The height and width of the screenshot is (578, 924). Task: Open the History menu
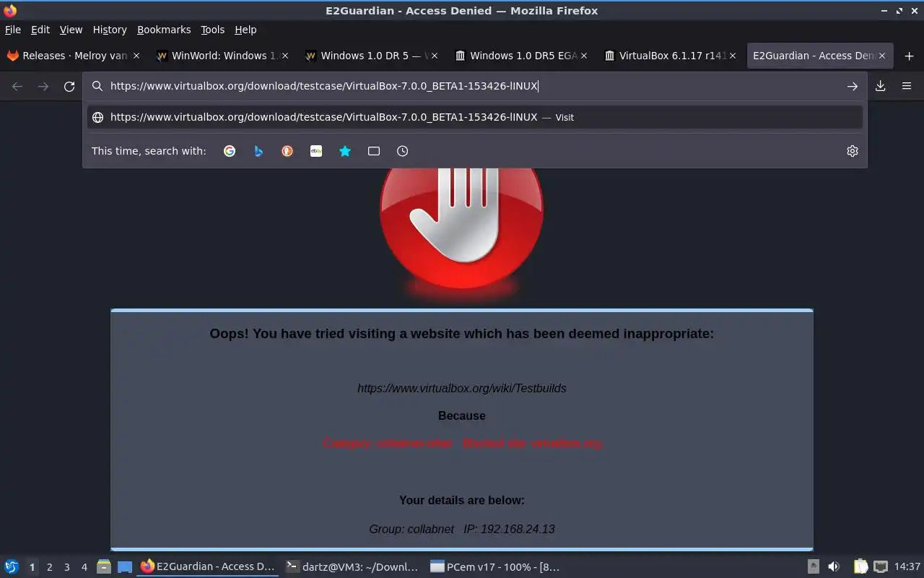(110, 30)
